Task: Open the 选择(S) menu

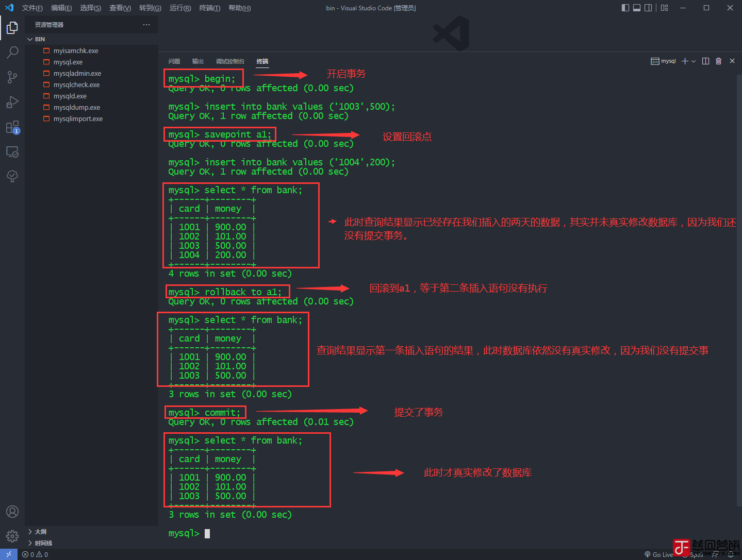Action: [90, 8]
